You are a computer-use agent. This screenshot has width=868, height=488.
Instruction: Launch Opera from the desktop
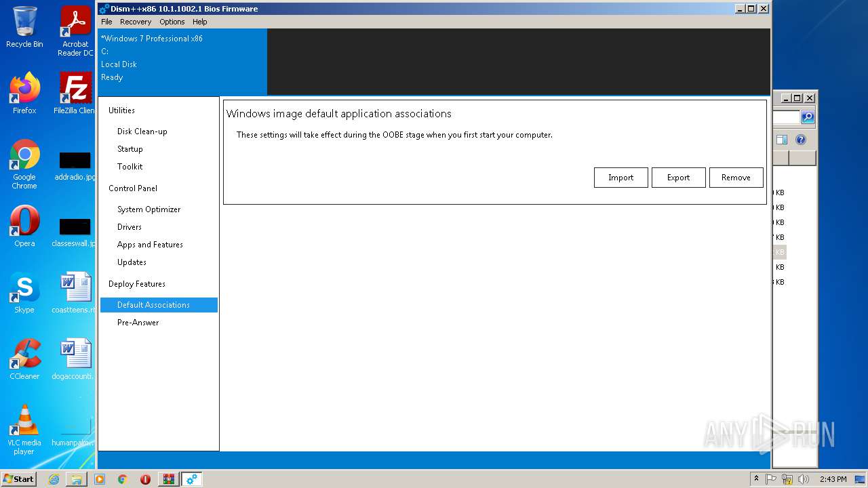[24, 226]
